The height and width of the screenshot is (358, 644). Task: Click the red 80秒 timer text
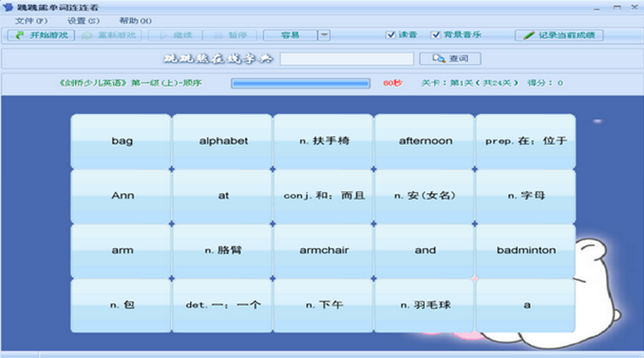pyautogui.click(x=392, y=83)
